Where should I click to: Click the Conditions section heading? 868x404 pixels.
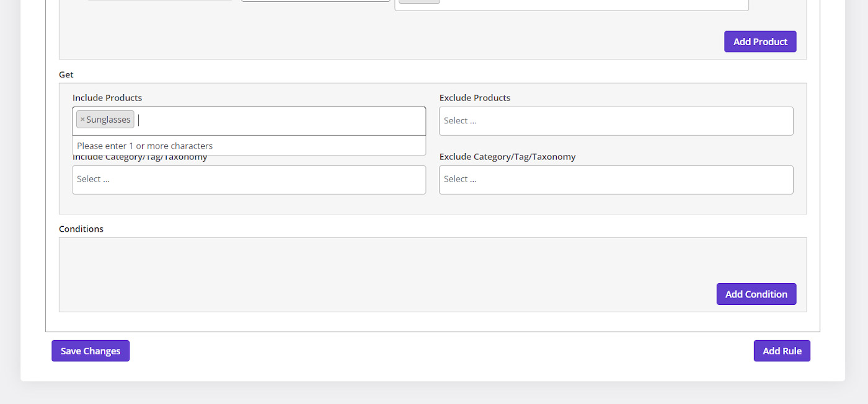(81, 229)
